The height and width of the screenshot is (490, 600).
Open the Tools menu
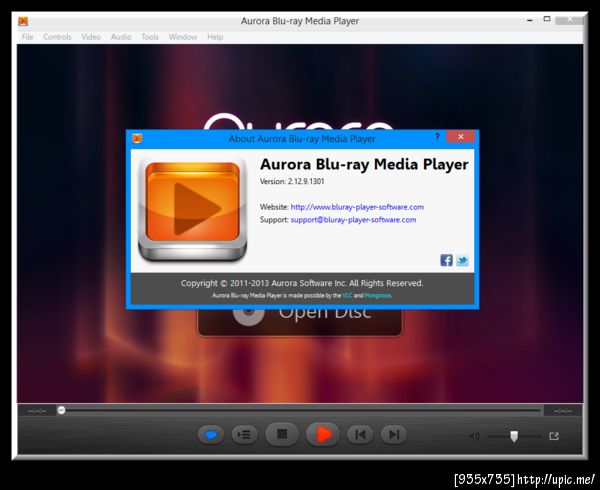coord(150,37)
